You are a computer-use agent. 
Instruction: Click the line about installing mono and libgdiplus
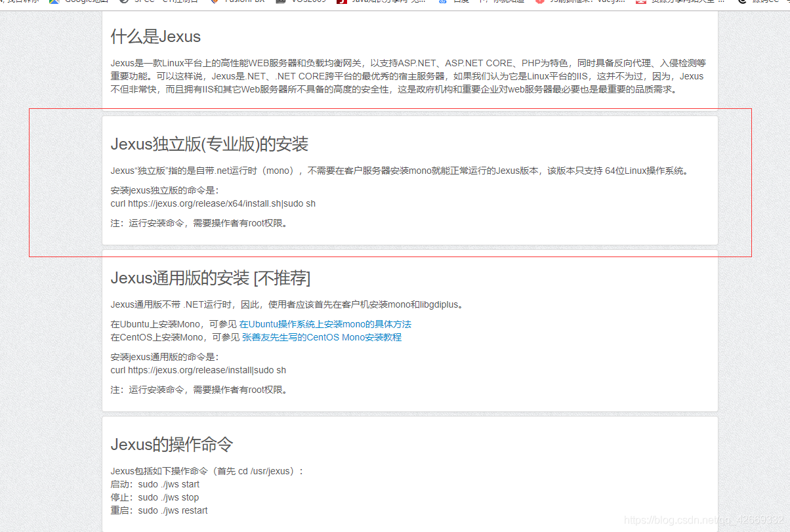[287, 304]
